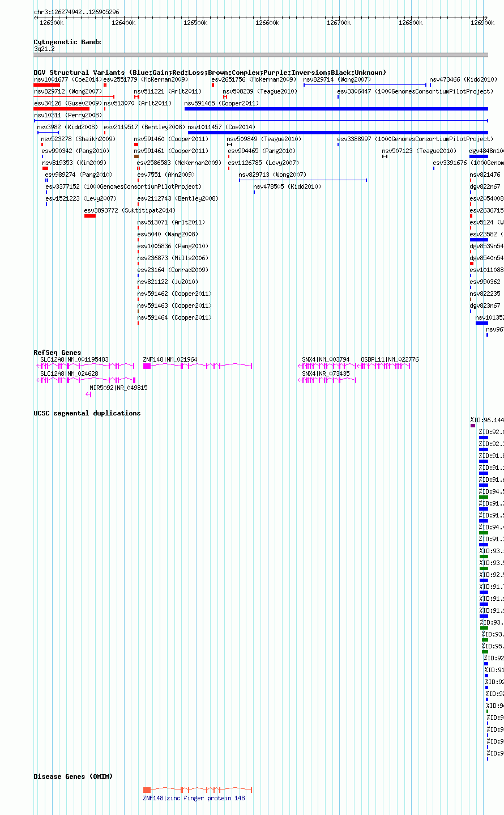The height and width of the screenshot is (815, 504).
Task: Select variant nsv509849 (Teague2010)
Action: pyautogui.click(x=263, y=139)
